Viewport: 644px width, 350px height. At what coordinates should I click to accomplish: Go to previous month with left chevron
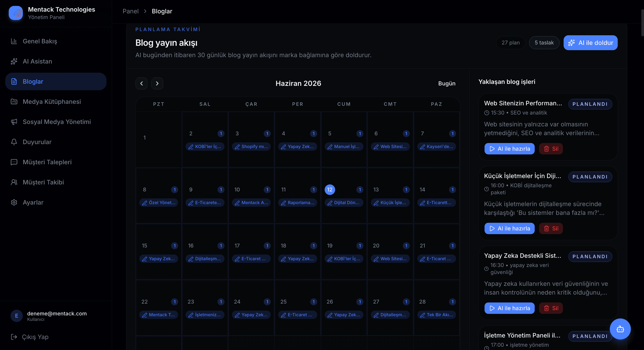(142, 83)
